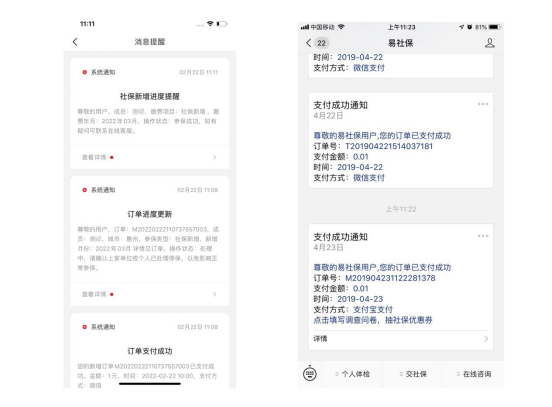Viewport: 552px width, 407px height.
Task: Tap 时间：2019-04-23 line in payment card
Action: (x=348, y=299)
